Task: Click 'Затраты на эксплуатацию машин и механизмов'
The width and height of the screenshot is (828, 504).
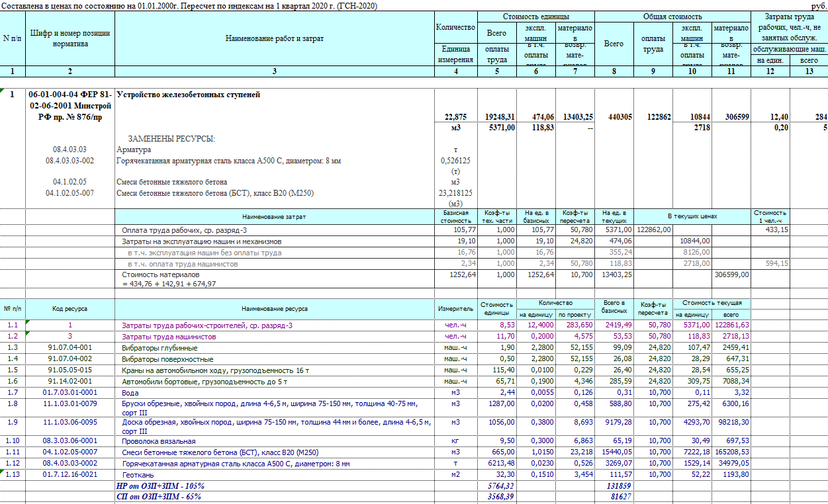Action: (x=202, y=241)
